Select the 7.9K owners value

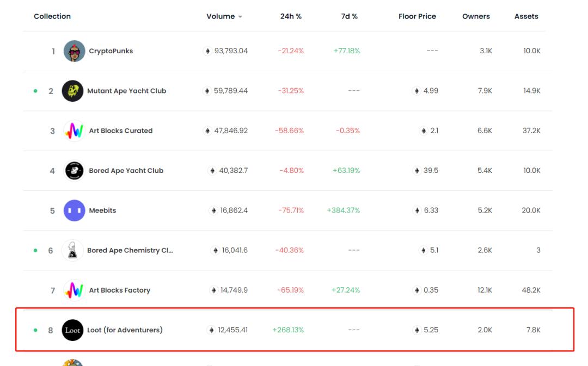[485, 91]
